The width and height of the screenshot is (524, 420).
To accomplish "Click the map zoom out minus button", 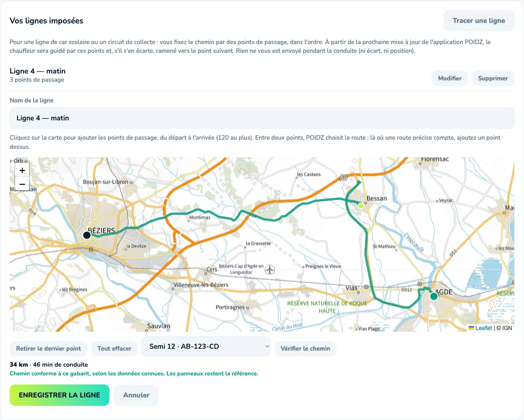I will pos(22,184).
